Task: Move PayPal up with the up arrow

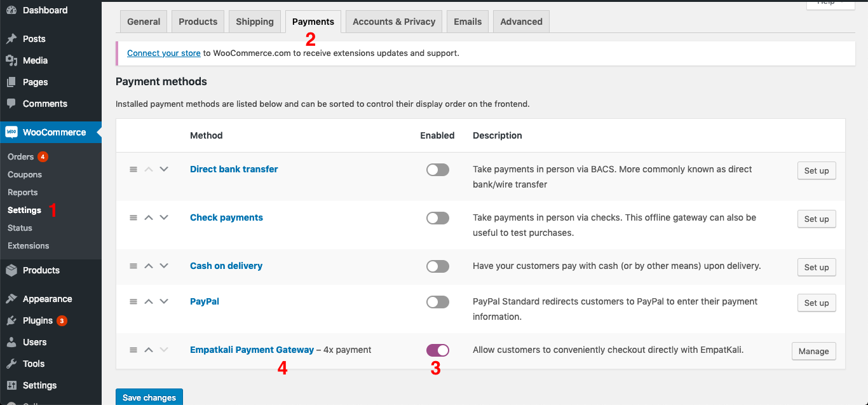Action: coord(149,301)
